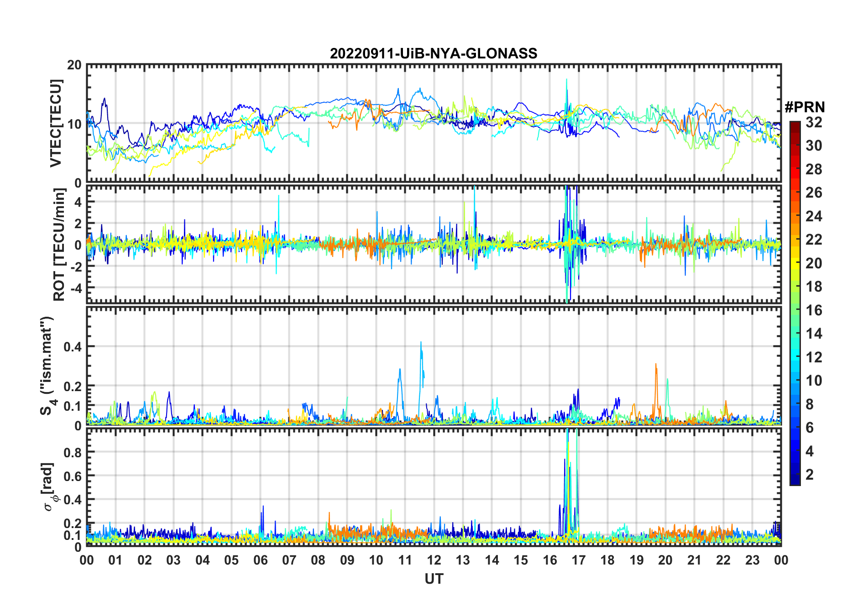
Task: Select the VTEC[TECU] y-axis label
Action: click(x=56, y=123)
